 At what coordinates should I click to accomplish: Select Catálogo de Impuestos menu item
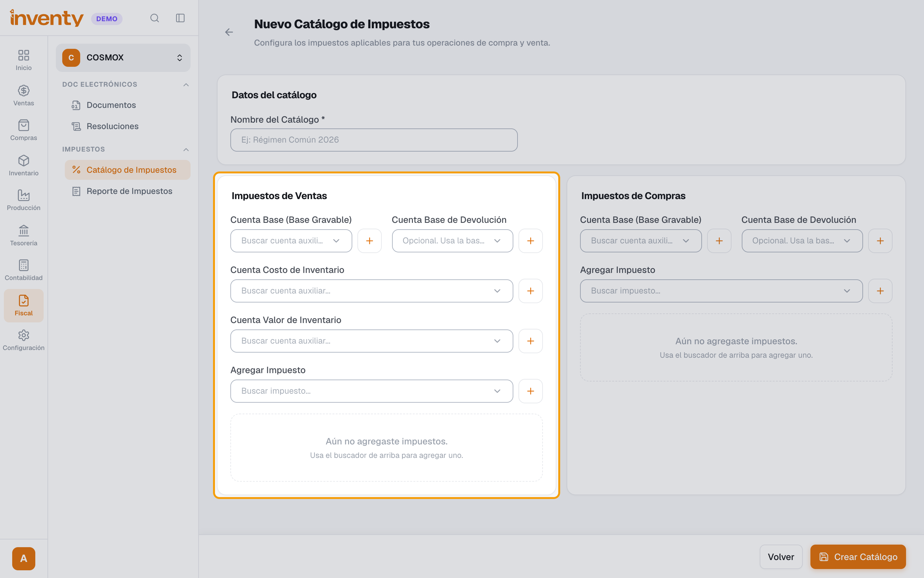pos(127,170)
